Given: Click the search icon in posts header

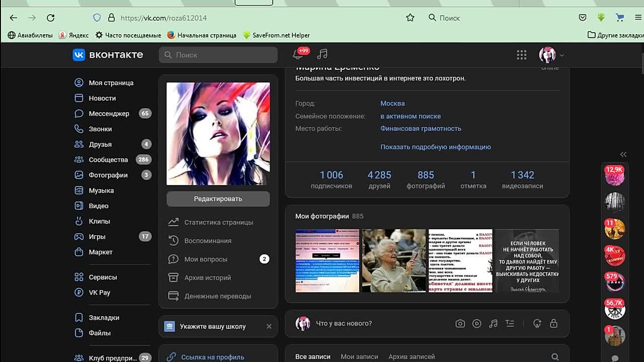Looking at the screenshot, I should pyautogui.click(x=555, y=357).
